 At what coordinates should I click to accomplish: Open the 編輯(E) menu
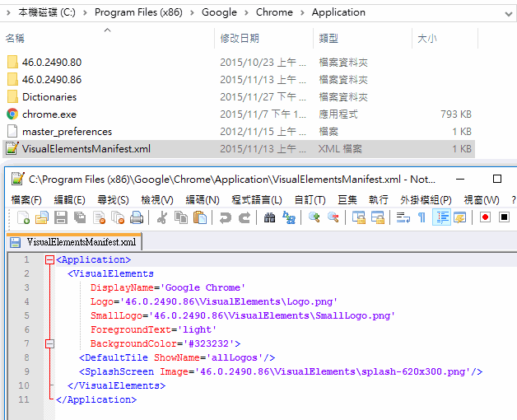click(70, 199)
